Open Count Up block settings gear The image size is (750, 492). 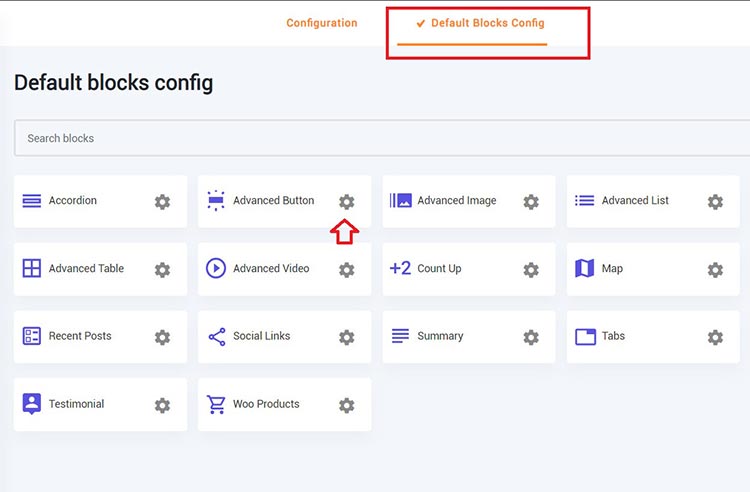[x=531, y=270]
